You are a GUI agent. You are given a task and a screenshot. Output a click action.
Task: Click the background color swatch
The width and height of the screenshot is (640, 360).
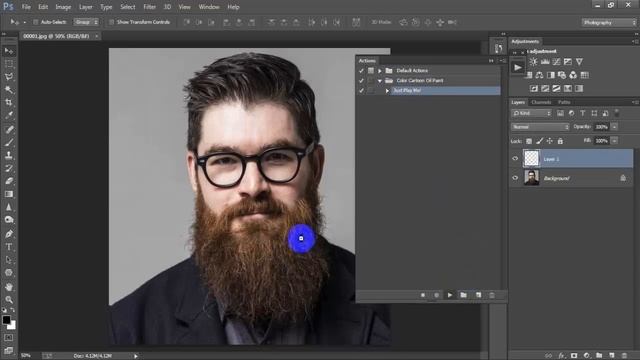click(13, 326)
